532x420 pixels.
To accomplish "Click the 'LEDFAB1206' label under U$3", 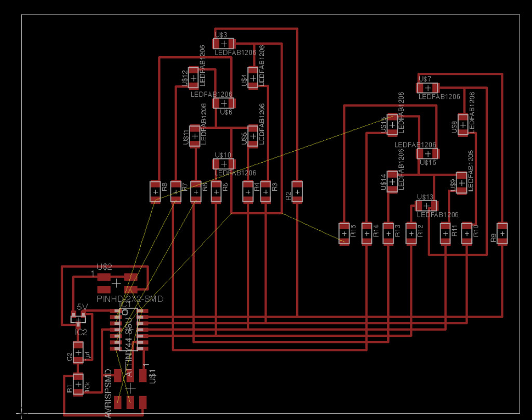I will point(235,52).
